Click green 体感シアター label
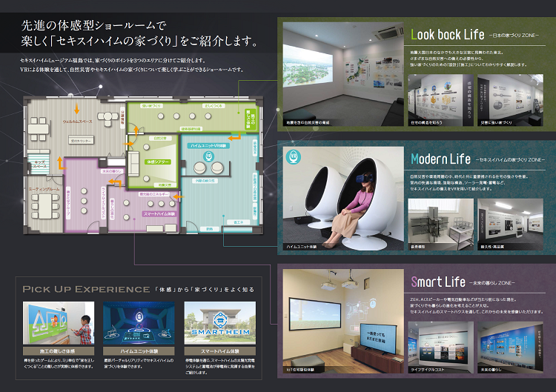Viewport: 556px width, 392px height. [x=158, y=162]
